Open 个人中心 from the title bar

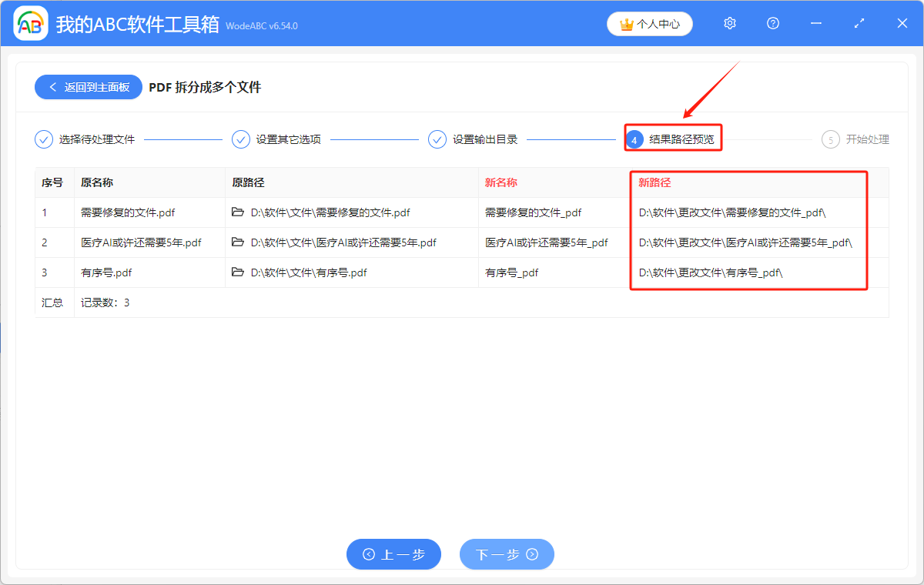(x=649, y=24)
